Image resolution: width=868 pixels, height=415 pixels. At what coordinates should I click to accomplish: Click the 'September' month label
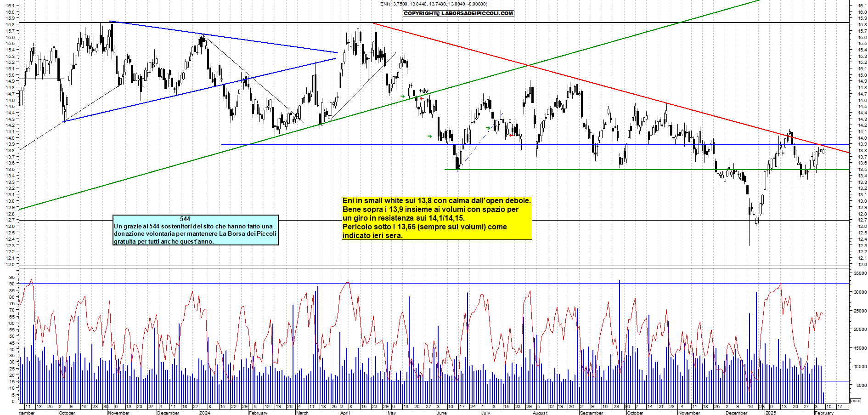[x=592, y=413]
